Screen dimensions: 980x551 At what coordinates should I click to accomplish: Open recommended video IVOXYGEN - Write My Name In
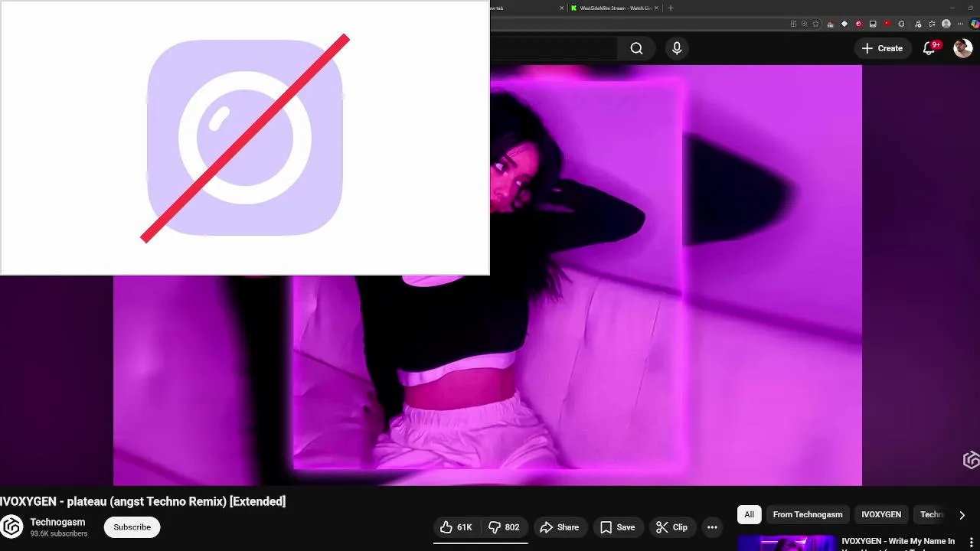point(898,541)
